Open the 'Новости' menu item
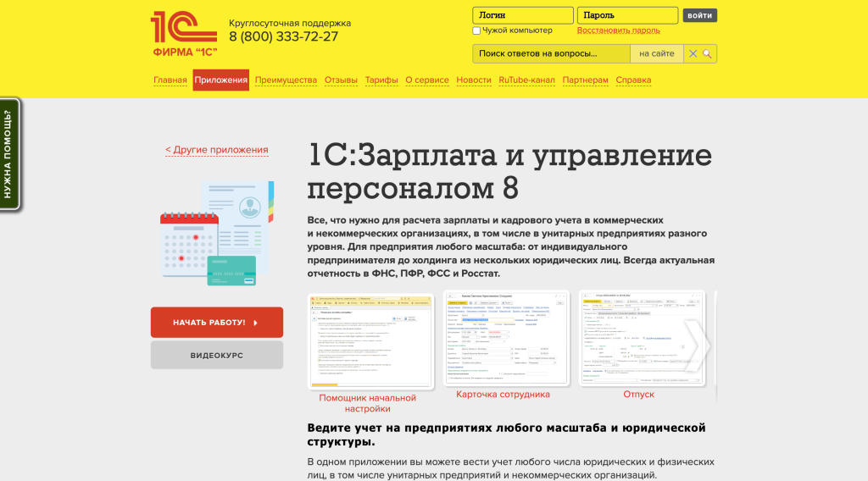The height and width of the screenshot is (481, 868). tap(474, 80)
